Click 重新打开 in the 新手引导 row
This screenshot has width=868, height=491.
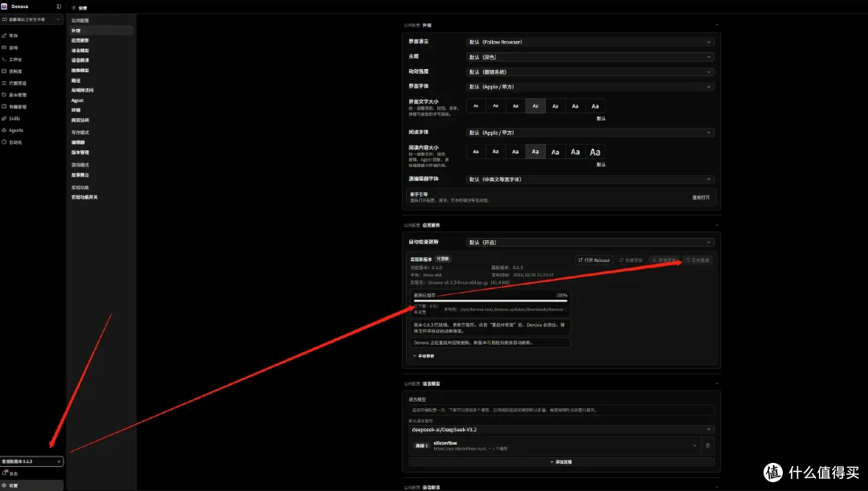click(x=701, y=198)
